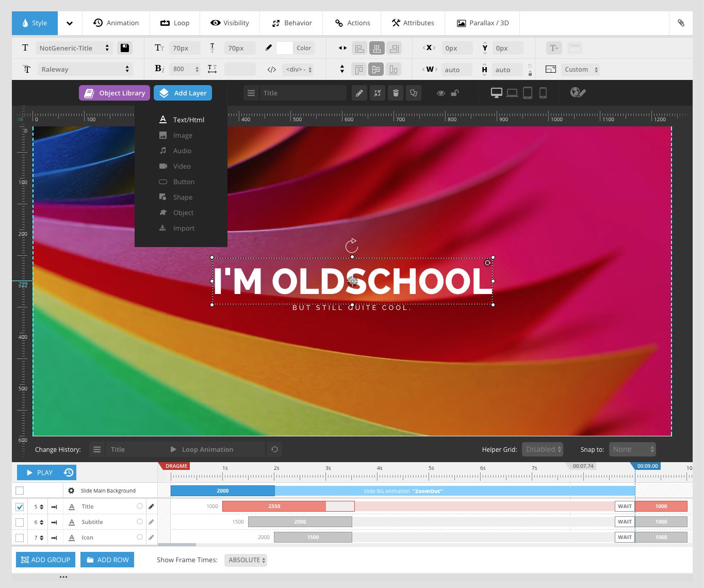Choose Text/Html from Add Layer menu
The height and width of the screenshot is (588, 704).
(x=188, y=120)
